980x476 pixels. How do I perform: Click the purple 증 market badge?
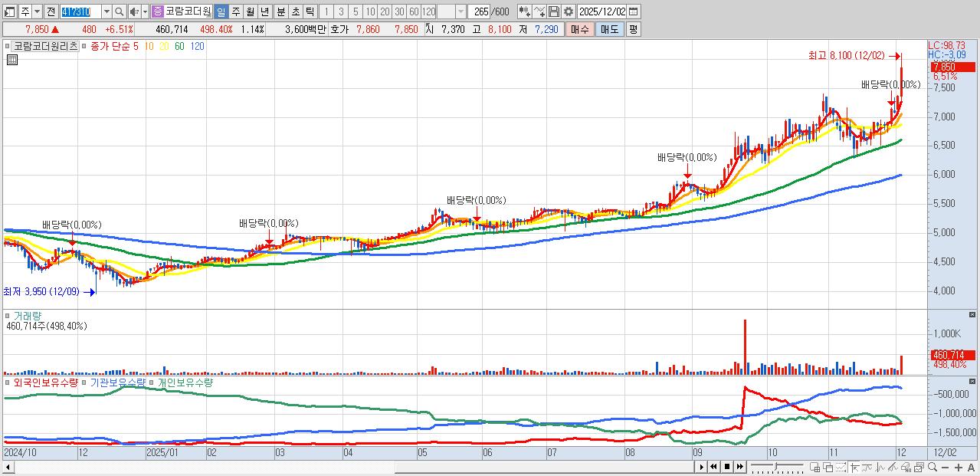[x=157, y=11]
